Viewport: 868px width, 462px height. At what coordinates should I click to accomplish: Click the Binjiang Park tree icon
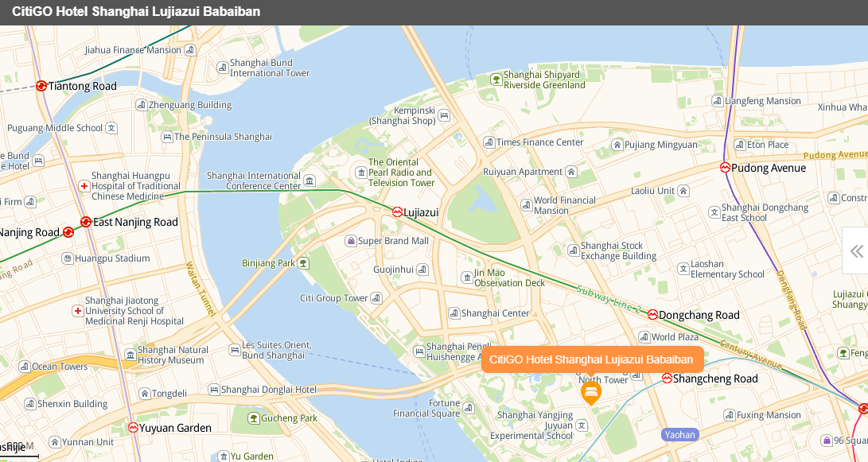303,263
